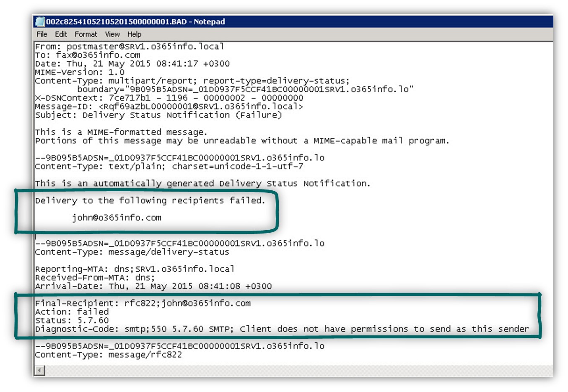
Task: Open the View menu
Action: 112,34
